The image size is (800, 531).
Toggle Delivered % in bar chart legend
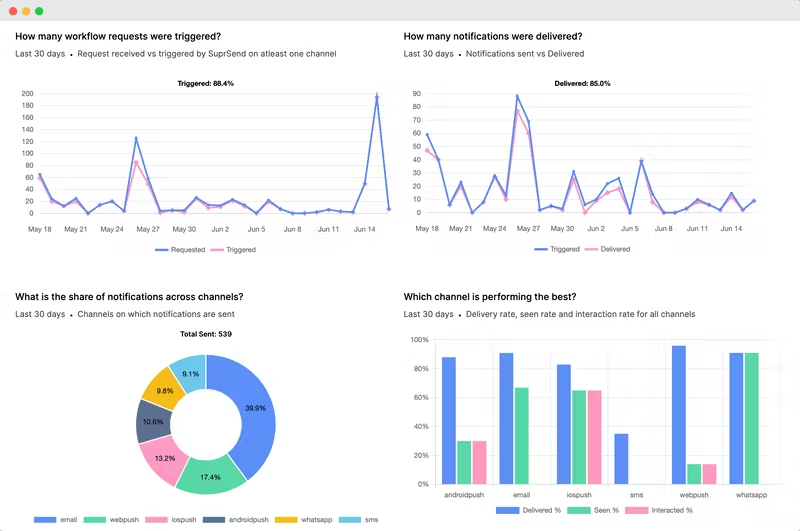pyautogui.click(x=529, y=510)
